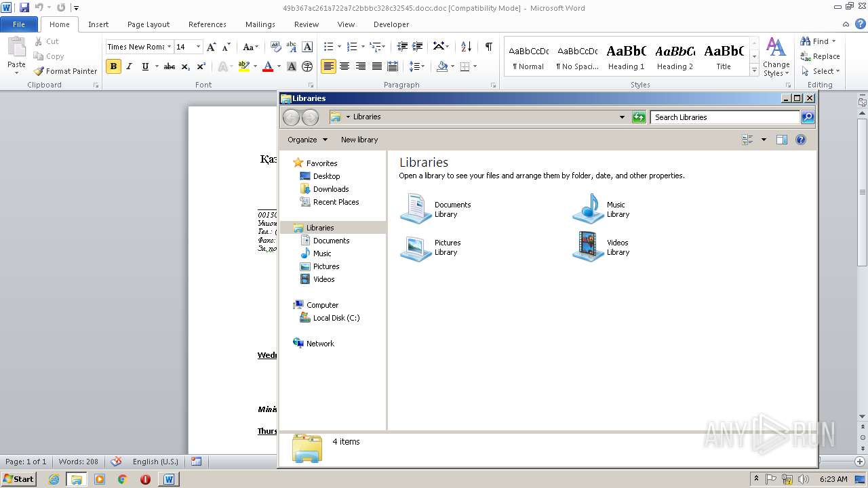Screen dimensions: 868x488
Task: Click the Sort icon in Paragraph group
Action: pyautogui.click(x=466, y=47)
